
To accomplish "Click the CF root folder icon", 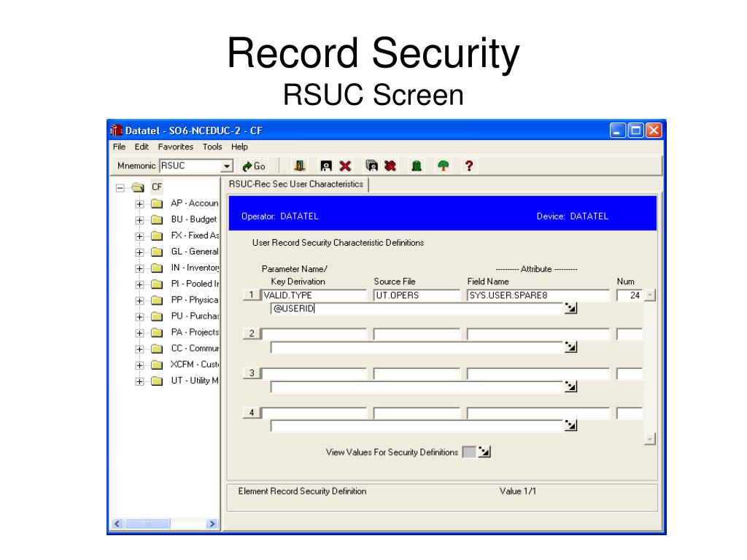I will pyautogui.click(x=138, y=187).
